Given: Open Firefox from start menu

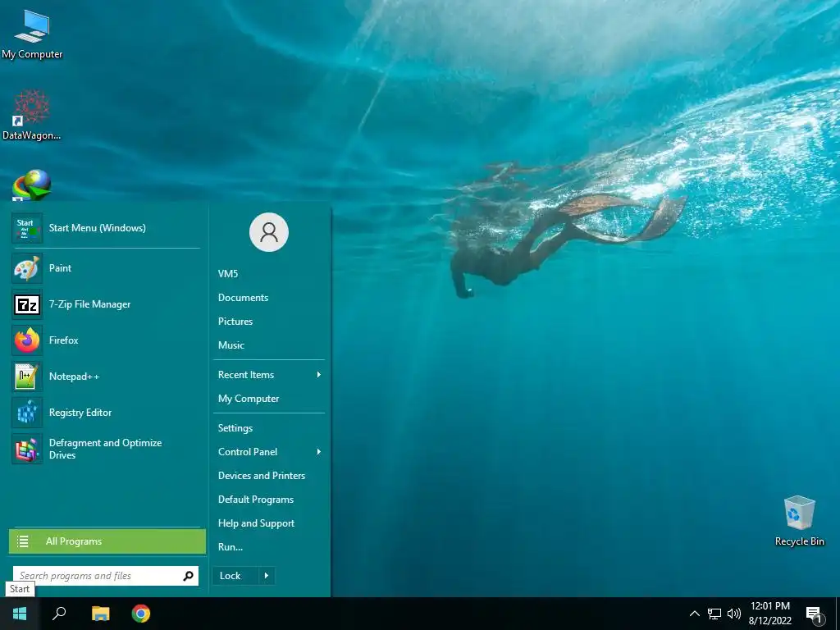Looking at the screenshot, I should pyautogui.click(x=27, y=340).
